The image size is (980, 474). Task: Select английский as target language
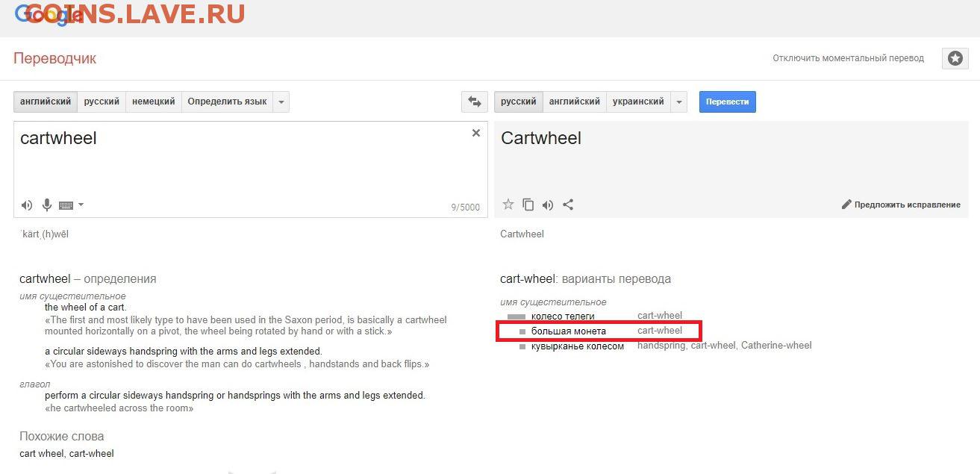pyautogui.click(x=575, y=102)
